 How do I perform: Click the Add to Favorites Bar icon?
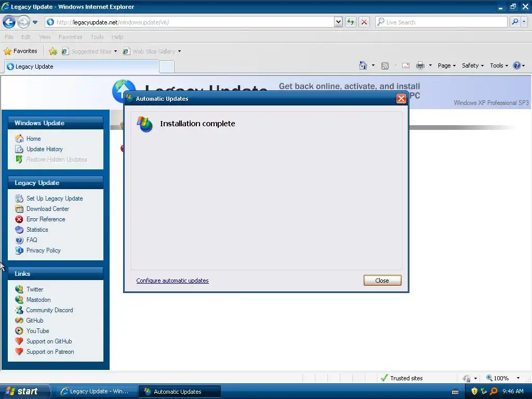click(x=53, y=51)
